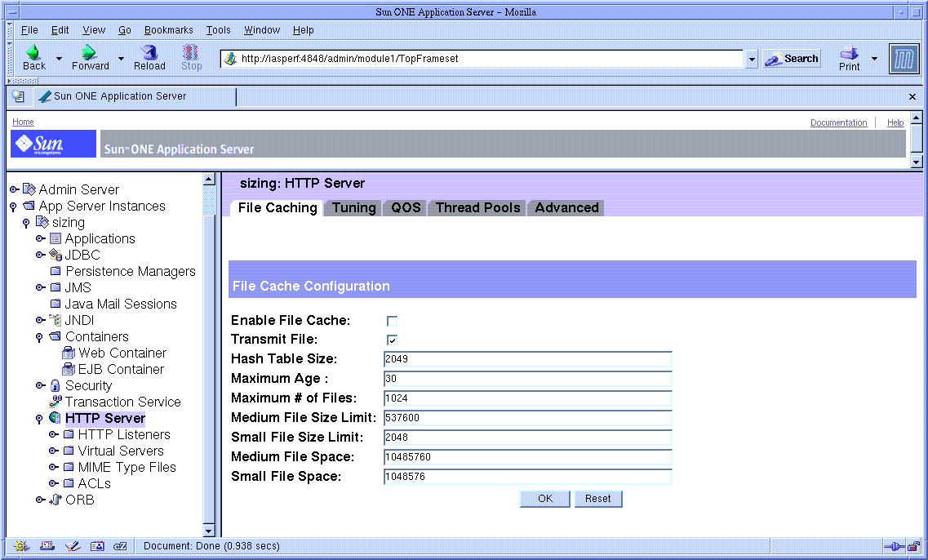Click the Applications node icon
This screenshot has width=928, height=560.
[x=55, y=238]
